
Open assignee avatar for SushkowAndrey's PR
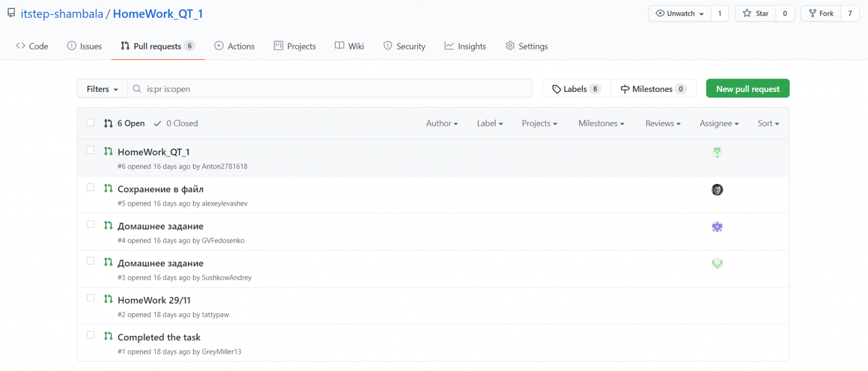click(717, 263)
